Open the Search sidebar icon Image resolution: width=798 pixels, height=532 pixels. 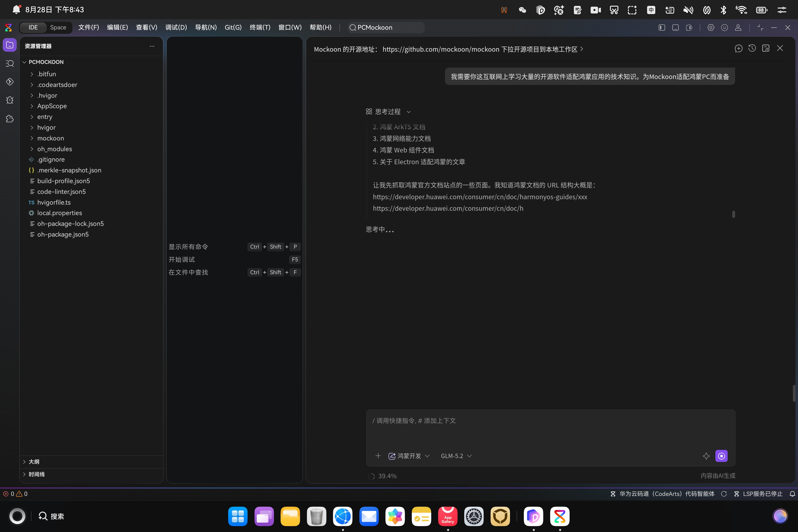point(10,63)
